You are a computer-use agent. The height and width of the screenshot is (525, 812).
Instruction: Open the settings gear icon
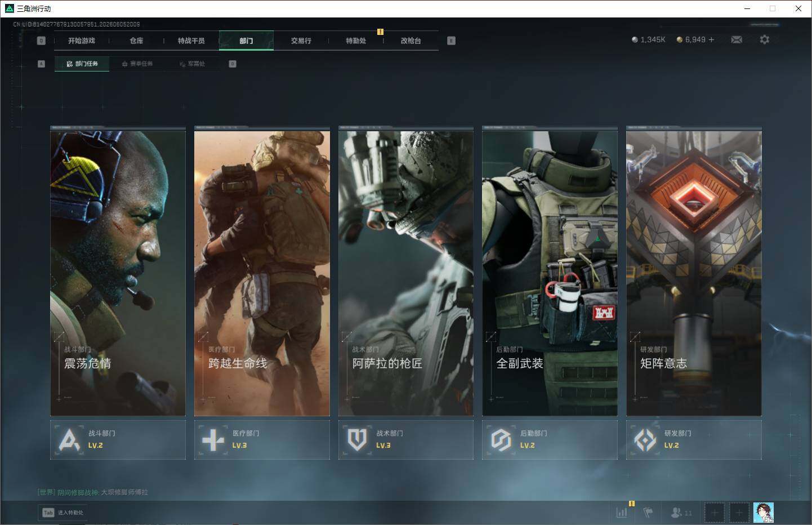[x=764, y=39]
